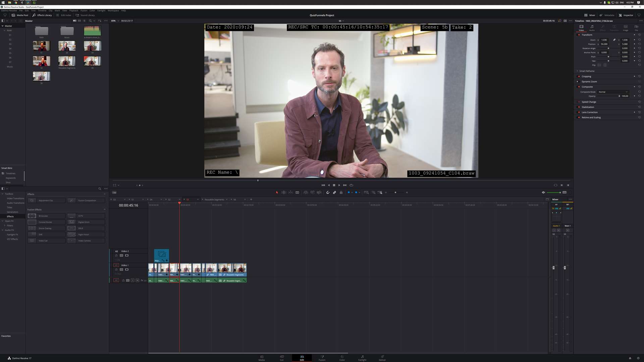The height and width of the screenshot is (362, 644).
Task: Click the Play Reverse button
Action: point(329,185)
